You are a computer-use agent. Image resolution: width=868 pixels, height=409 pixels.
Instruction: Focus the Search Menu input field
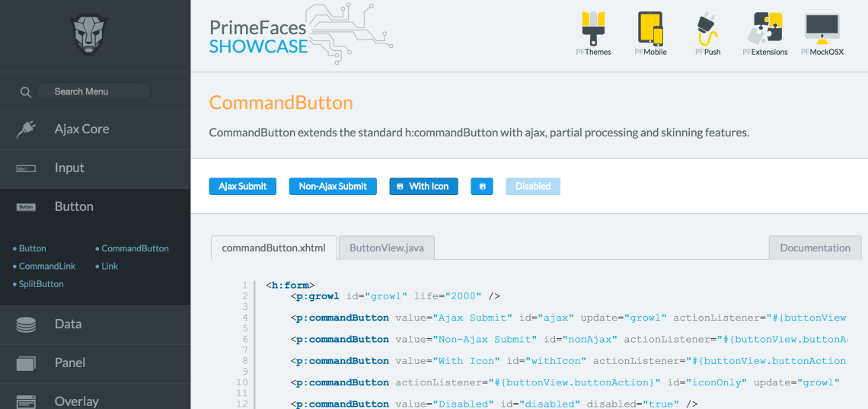click(93, 92)
